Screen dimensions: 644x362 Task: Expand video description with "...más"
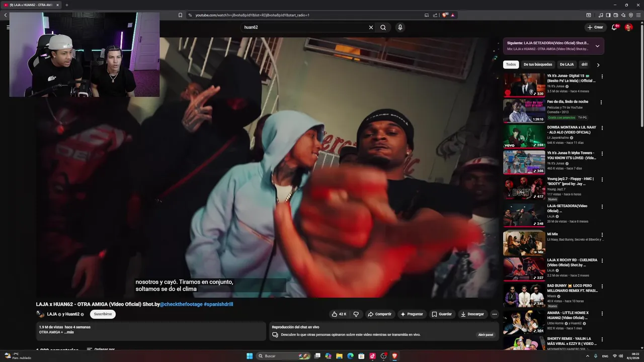(69, 332)
